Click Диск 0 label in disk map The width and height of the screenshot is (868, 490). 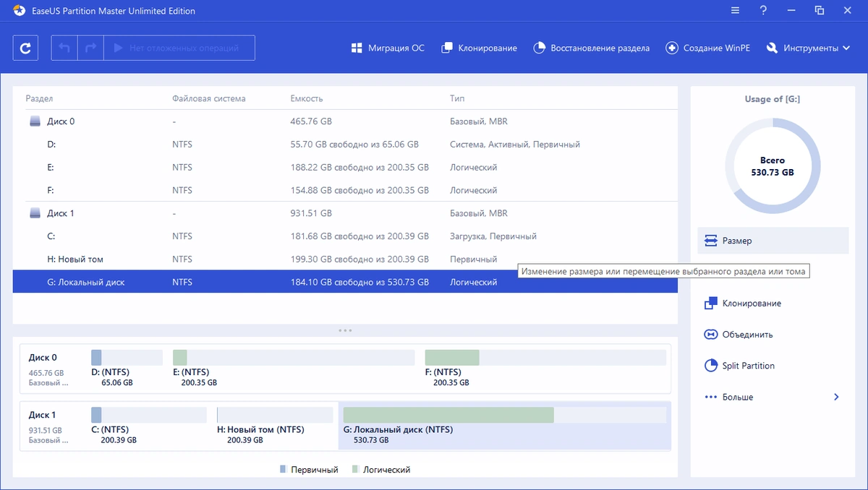tap(43, 357)
